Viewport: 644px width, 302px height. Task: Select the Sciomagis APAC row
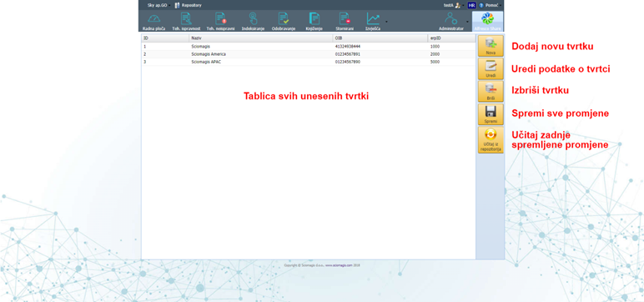click(309, 62)
